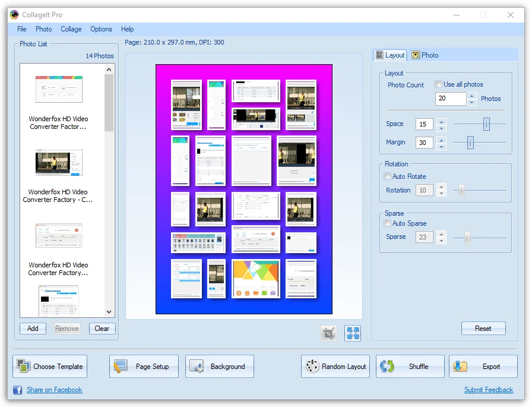Toggle the Auto Rotate checkbox
The image size is (532, 407).
pos(387,176)
